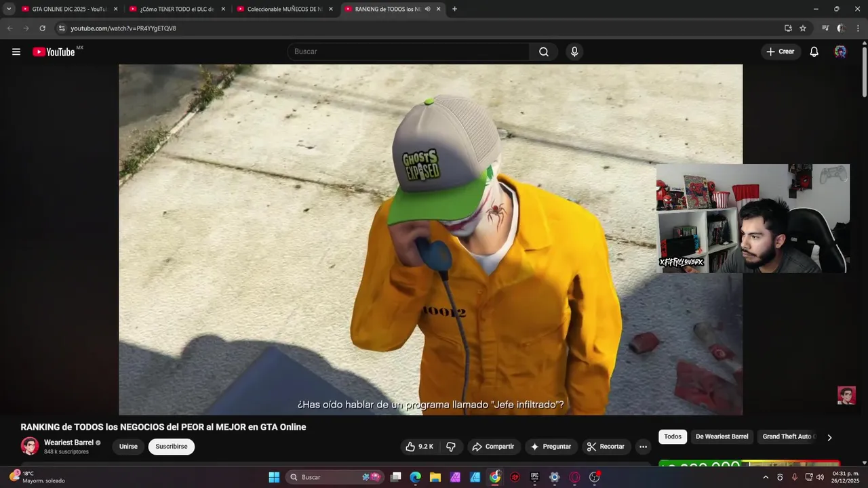
Task: Open more actions three-dot menu
Action: pos(643,447)
